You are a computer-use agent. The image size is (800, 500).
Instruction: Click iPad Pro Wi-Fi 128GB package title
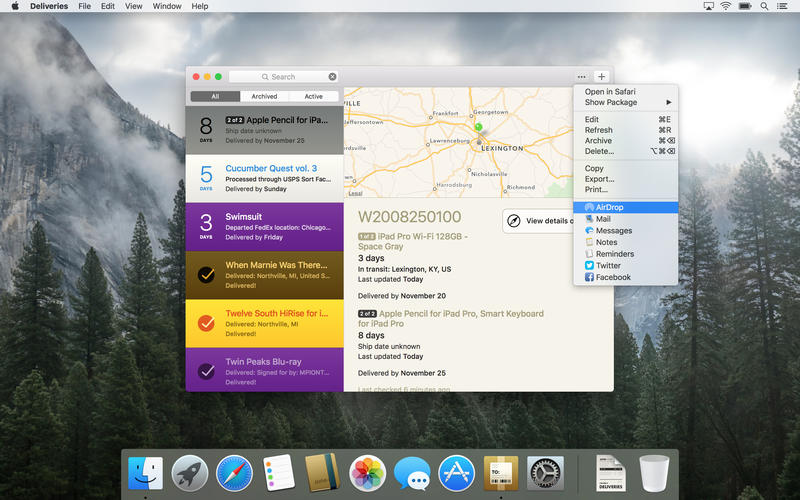click(x=412, y=241)
